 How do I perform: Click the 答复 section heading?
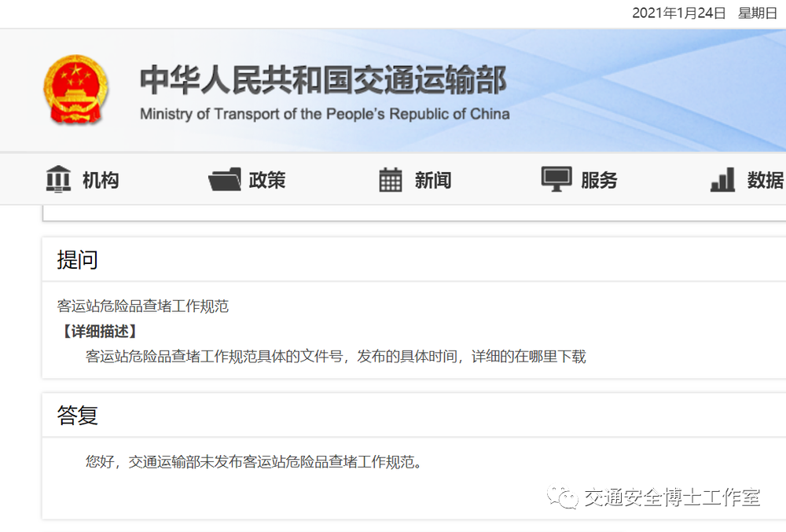77,416
